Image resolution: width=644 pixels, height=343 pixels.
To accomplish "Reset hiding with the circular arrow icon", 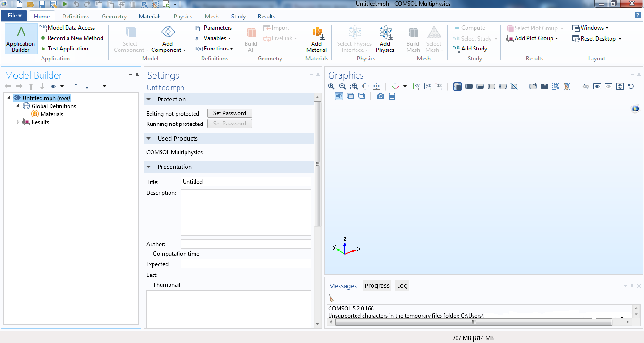I will click(631, 86).
